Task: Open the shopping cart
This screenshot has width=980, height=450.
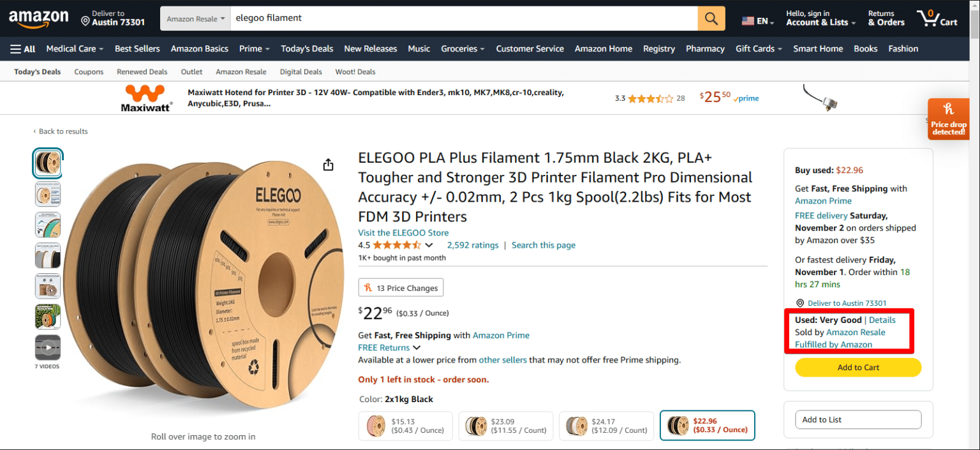Action: tap(937, 18)
